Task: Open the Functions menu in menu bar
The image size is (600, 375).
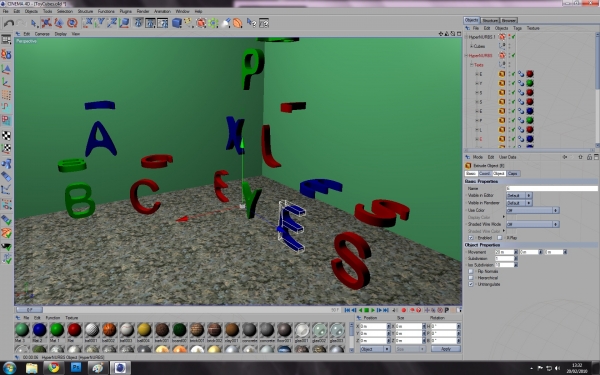Action: pos(106,11)
